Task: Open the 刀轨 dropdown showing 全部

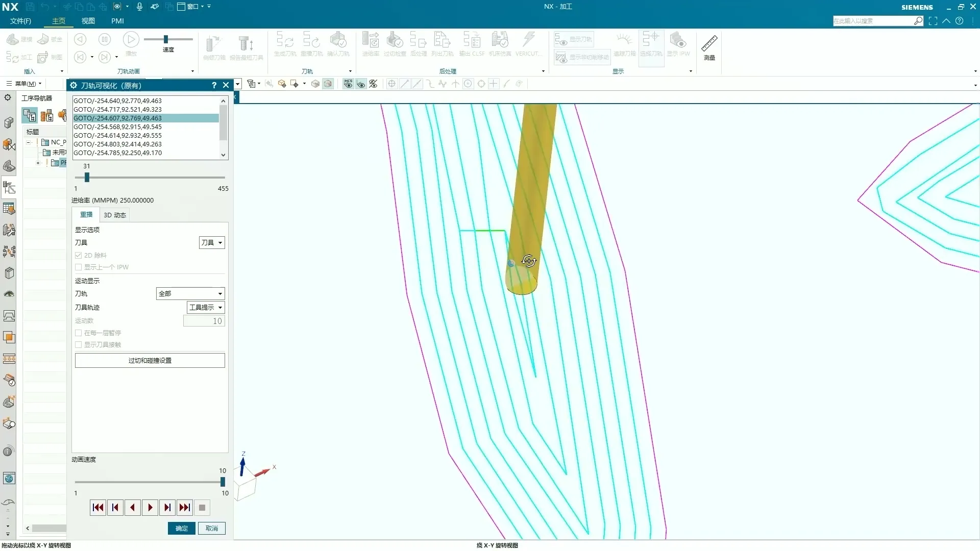Action: tap(190, 294)
